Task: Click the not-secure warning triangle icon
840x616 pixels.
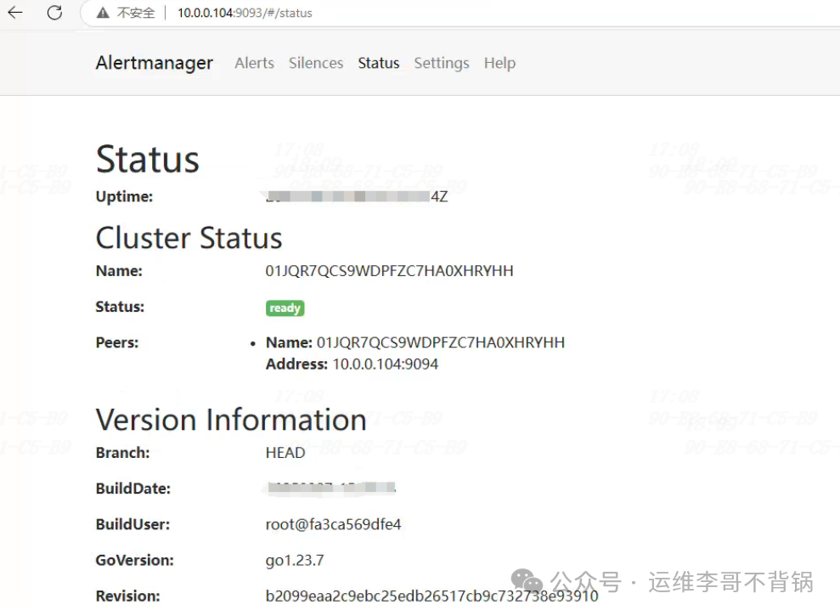Action: pos(103,13)
